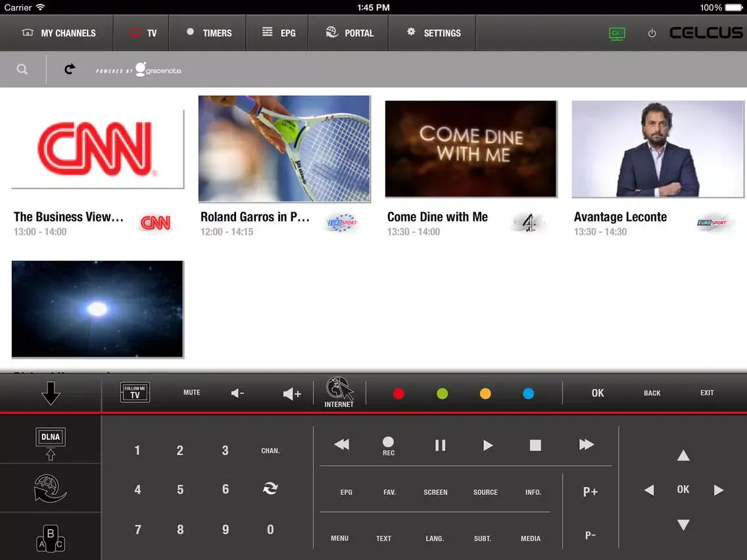The height and width of the screenshot is (560, 747).
Task: Click the rewind button
Action: (x=341, y=445)
